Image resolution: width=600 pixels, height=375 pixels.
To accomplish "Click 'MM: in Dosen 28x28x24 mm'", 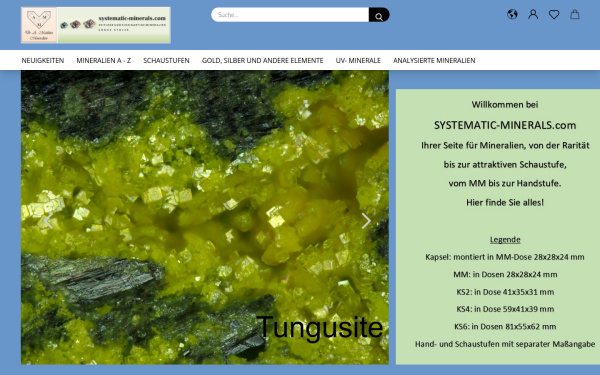I will [505, 274].
